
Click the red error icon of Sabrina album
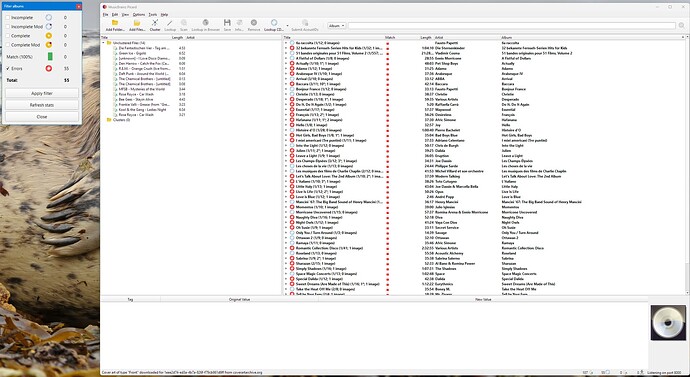[x=292, y=259]
